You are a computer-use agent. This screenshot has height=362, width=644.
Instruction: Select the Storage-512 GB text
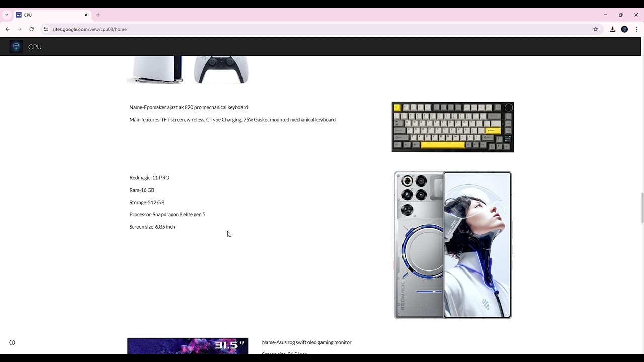tap(147, 203)
